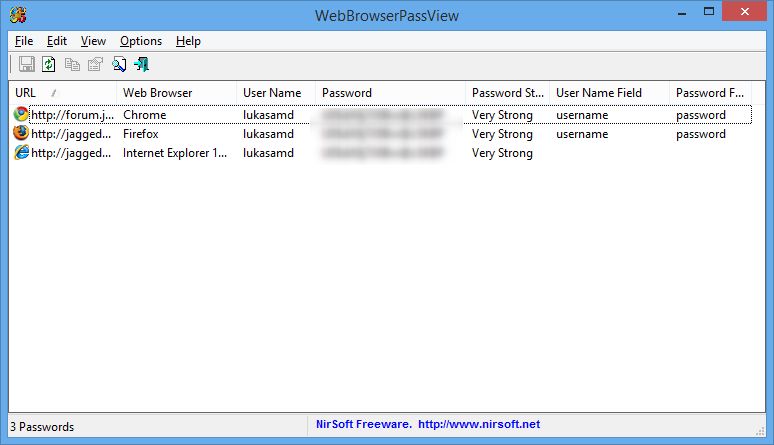The image size is (774, 445).
Task: Click the Exit toolbar icon
Action: point(142,65)
